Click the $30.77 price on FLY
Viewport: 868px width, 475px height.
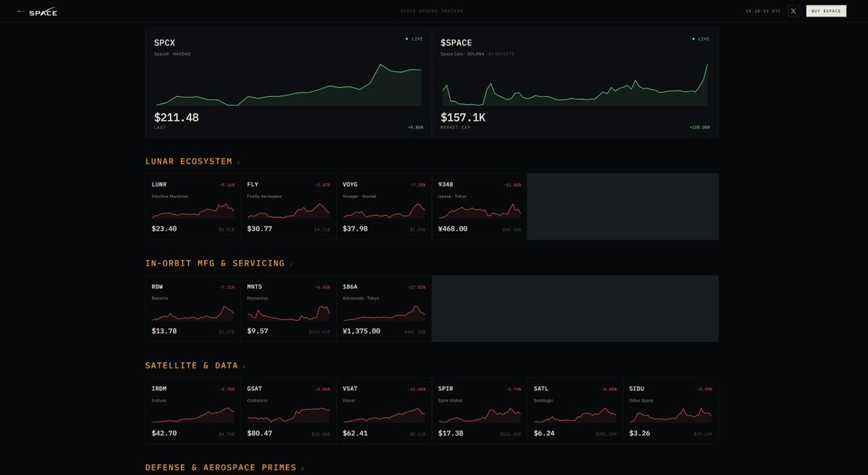pyautogui.click(x=260, y=229)
